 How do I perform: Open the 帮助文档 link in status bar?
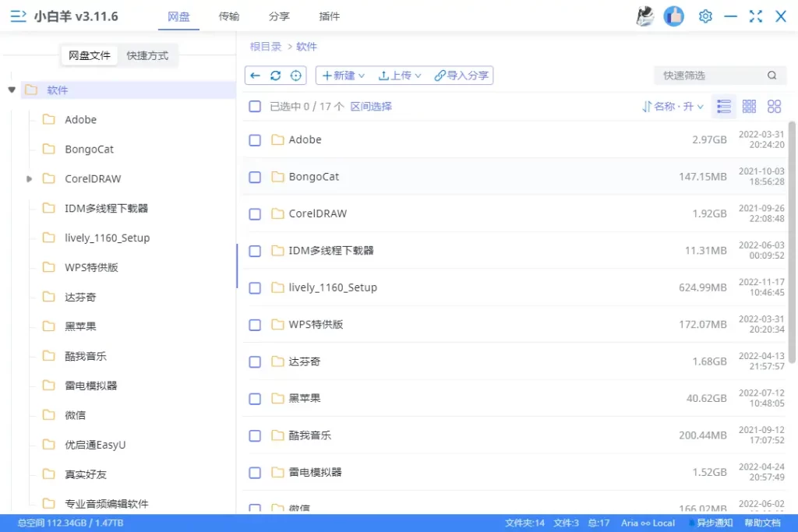pyautogui.click(x=764, y=523)
